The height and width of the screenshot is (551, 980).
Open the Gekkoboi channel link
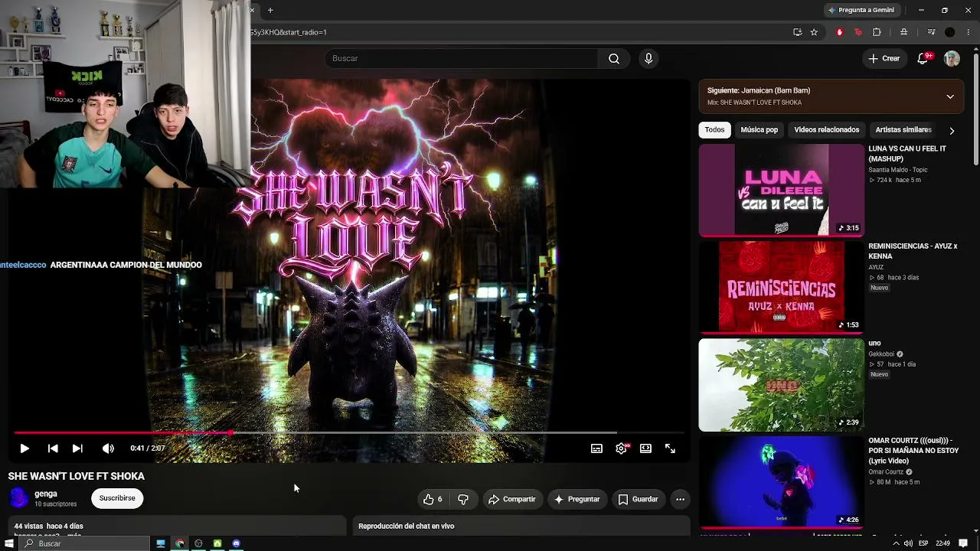881,354
